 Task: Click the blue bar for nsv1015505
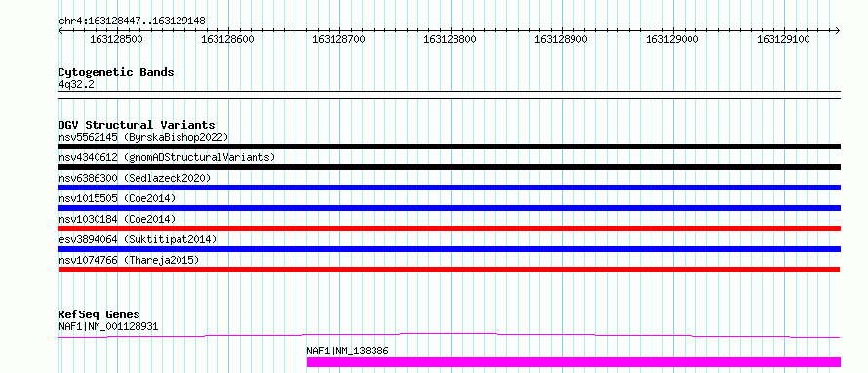(x=449, y=208)
